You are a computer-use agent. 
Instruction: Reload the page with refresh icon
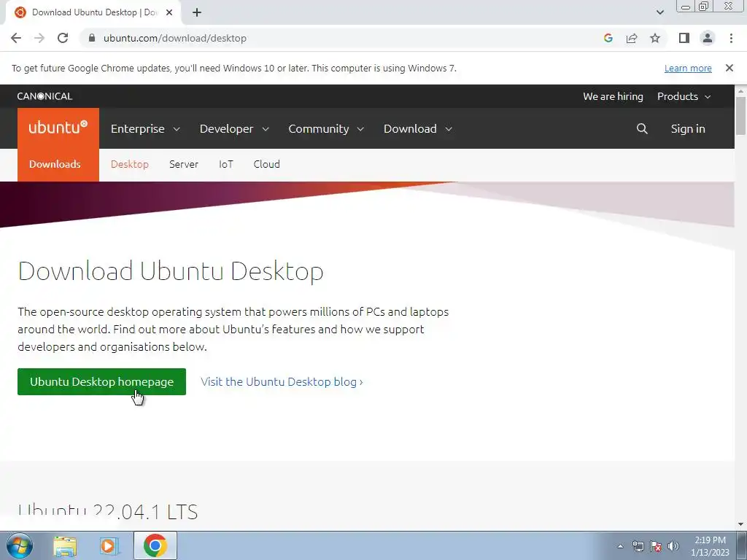click(63, 38)
